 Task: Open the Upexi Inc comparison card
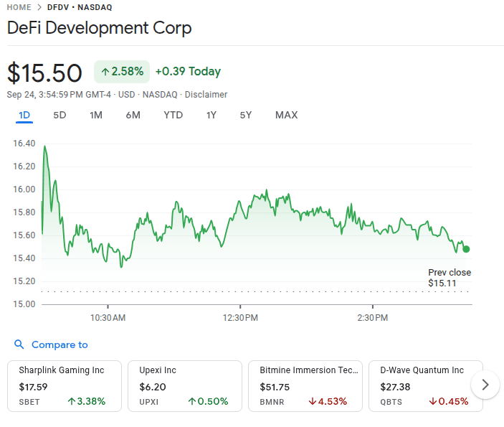pos(185,386)
